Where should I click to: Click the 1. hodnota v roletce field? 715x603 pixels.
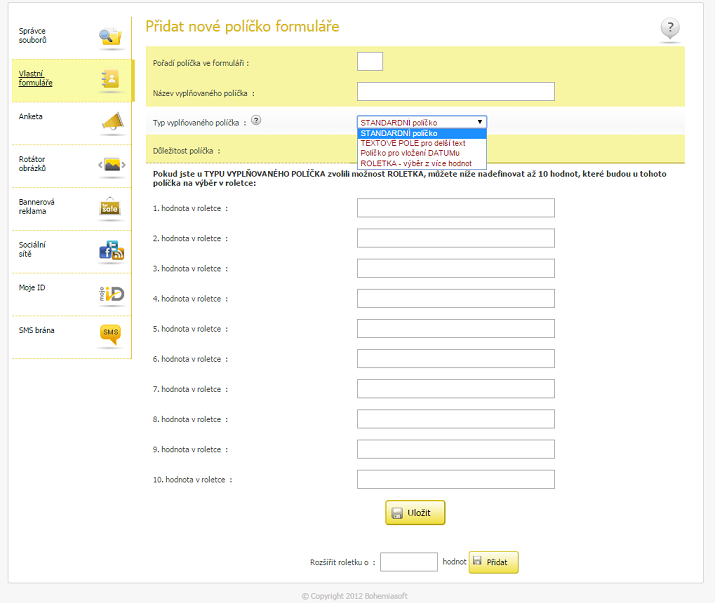(456, 208)
